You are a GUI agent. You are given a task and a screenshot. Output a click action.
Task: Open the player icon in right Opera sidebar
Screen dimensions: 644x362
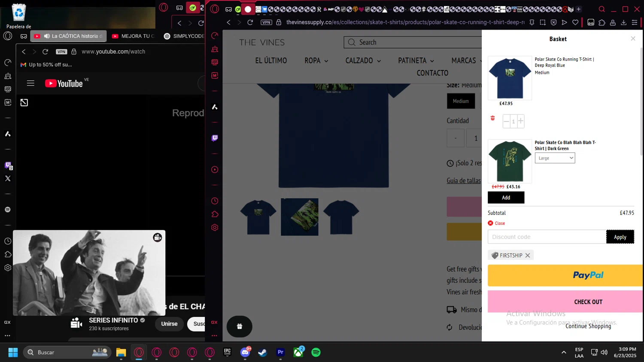click(x=215, y=169)
